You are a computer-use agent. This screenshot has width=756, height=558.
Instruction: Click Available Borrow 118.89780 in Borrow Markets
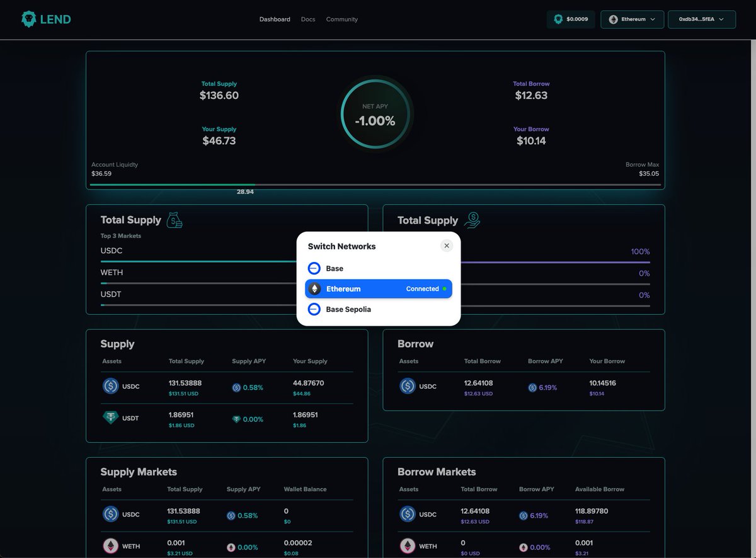(x=592, y=511)
